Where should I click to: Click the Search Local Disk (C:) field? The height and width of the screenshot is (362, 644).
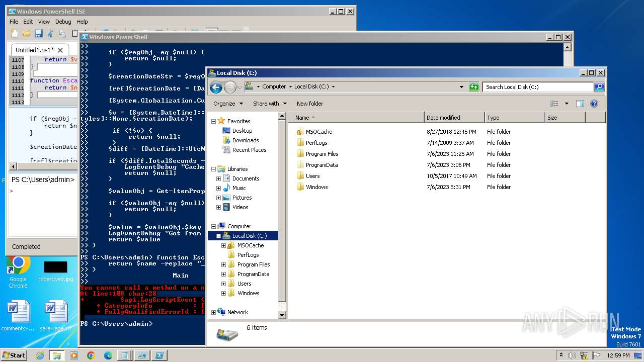tap(538, 87)
